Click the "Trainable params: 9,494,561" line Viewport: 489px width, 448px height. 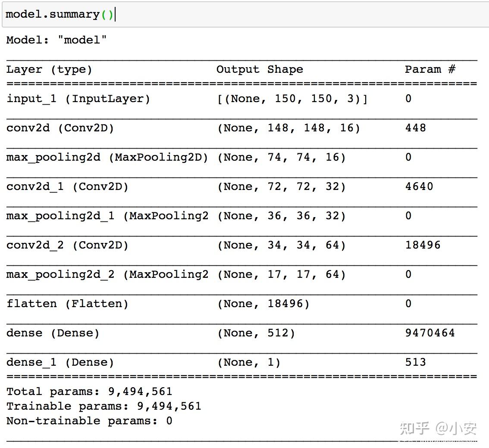click(103, 407)
